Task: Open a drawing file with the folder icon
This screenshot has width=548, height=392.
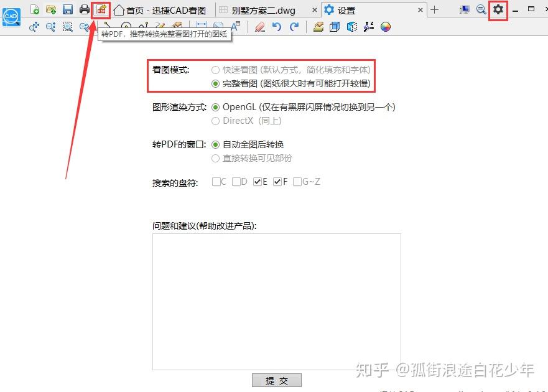Action: (51, 9)
